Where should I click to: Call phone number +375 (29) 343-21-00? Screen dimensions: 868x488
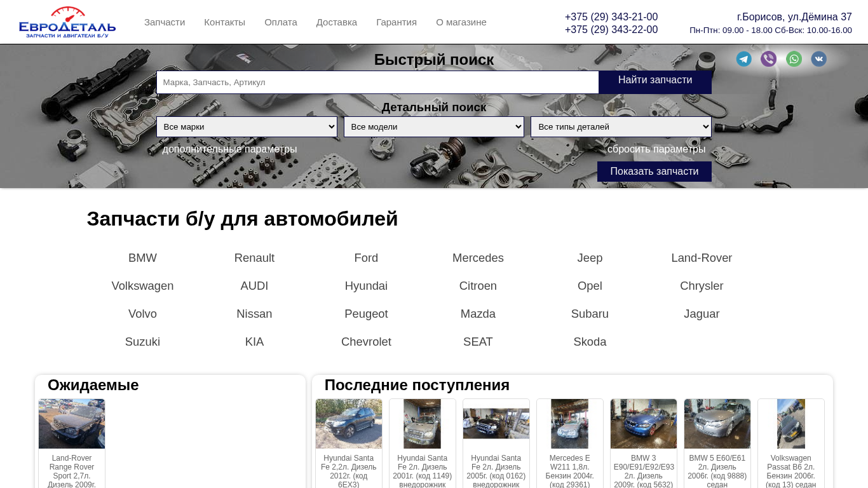tap(611, 17)
